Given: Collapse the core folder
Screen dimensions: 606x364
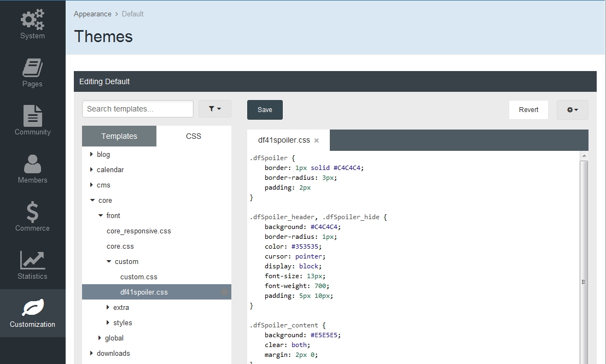Looking at the screenshot, I should [x=92, y=201].
